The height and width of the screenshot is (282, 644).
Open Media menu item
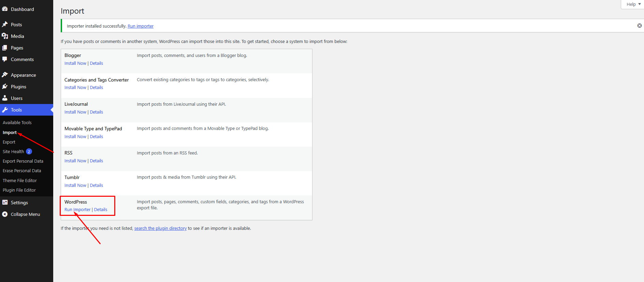click(17, 36)
